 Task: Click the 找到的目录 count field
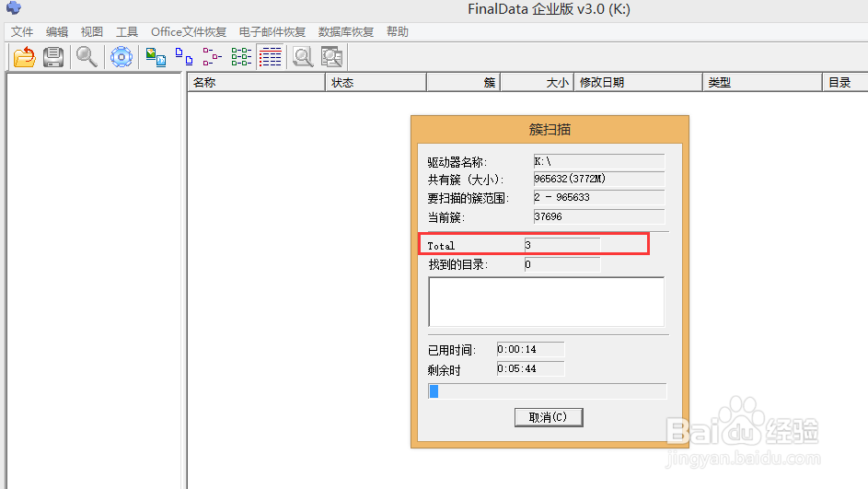(x=561, y=264)
